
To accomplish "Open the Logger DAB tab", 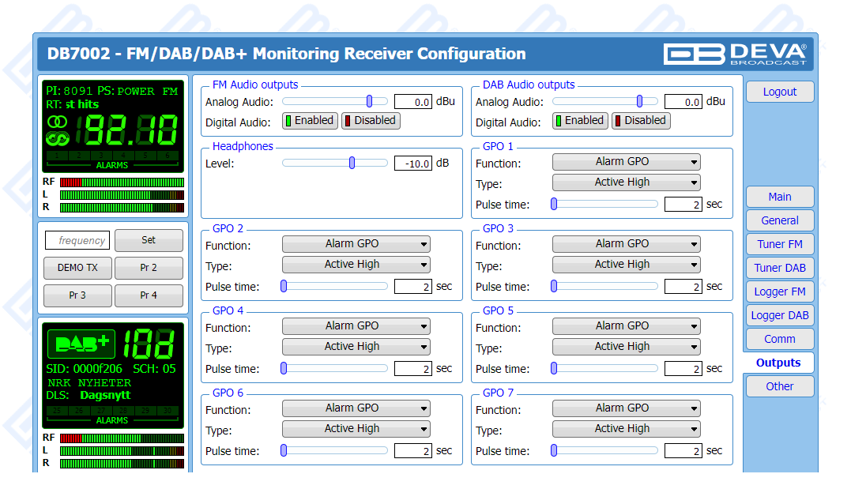I will click(x=779, y=315).
